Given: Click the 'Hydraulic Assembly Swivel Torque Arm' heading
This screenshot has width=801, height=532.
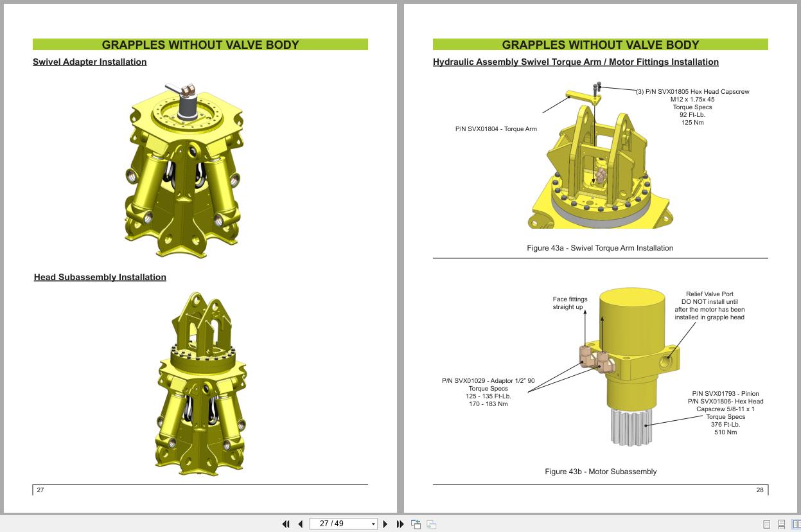Looking at the screenshot, I should [x=576, y=62].
